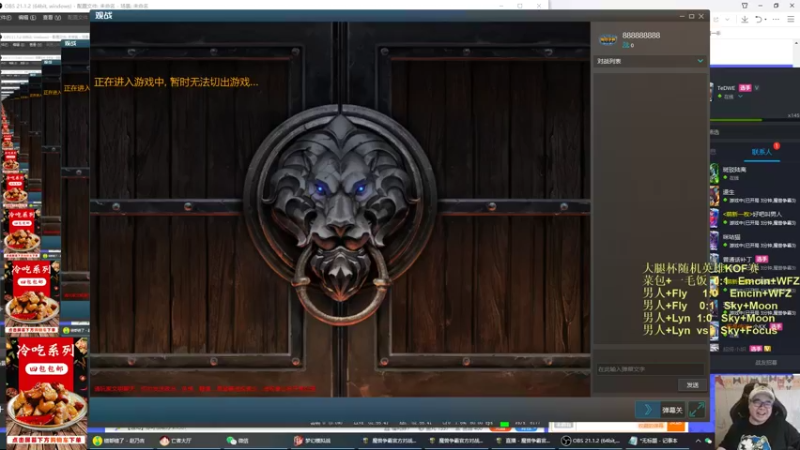Click the 选手 badge beside TeDWE
The height and width of the screenshot is (450, 800).
(x=745, y=88)
